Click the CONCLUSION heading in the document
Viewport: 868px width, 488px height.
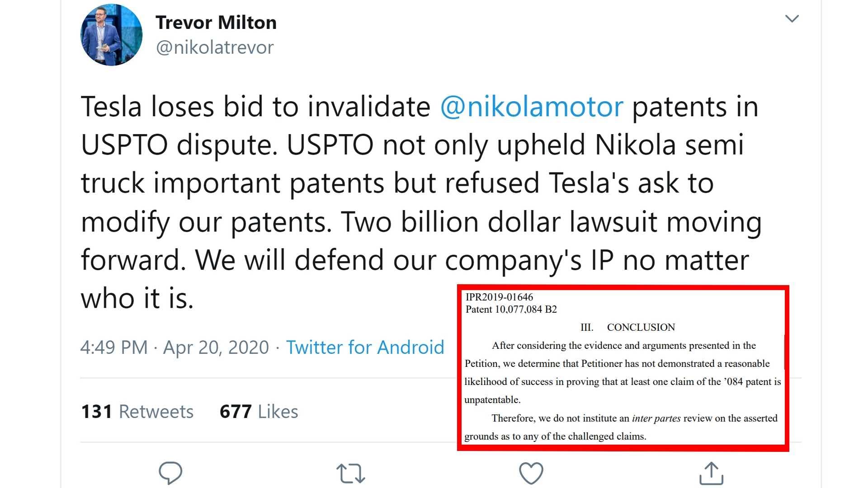[x=641, y=327]
